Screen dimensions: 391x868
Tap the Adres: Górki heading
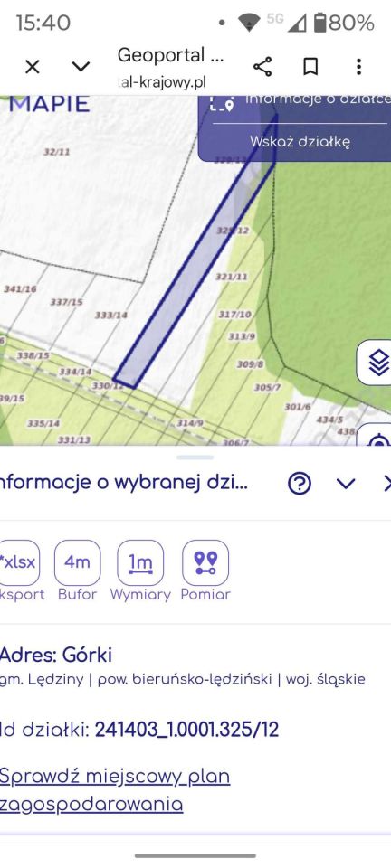click(x=56, y=655)
